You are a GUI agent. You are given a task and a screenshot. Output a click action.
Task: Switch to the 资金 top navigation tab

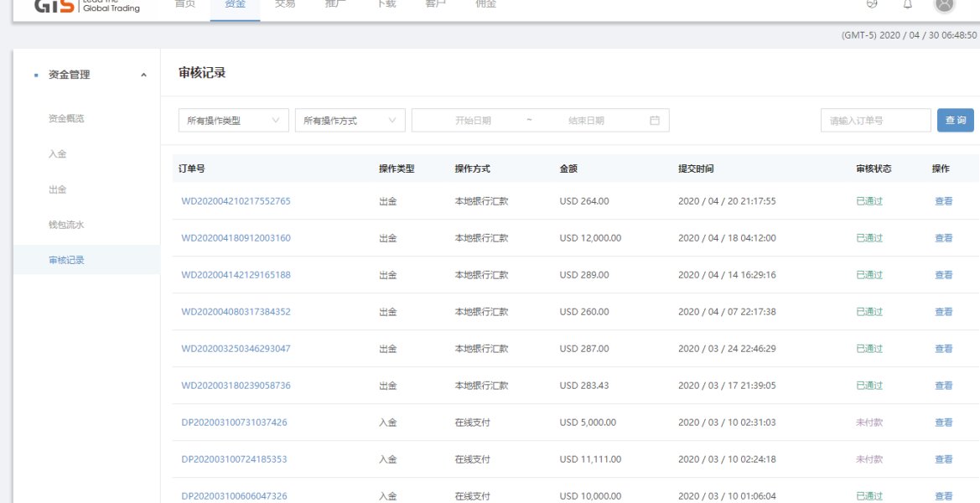point(235,6)
